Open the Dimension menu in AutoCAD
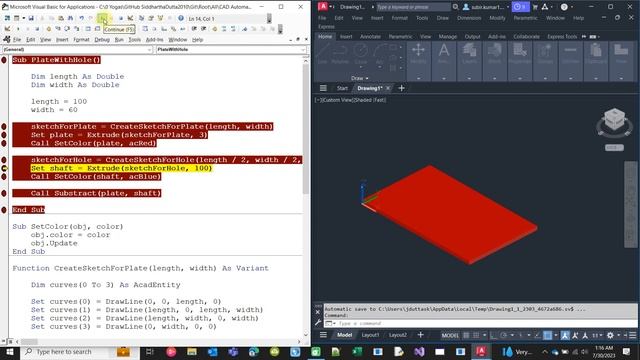Screen dimensions: 640x360 469,18
